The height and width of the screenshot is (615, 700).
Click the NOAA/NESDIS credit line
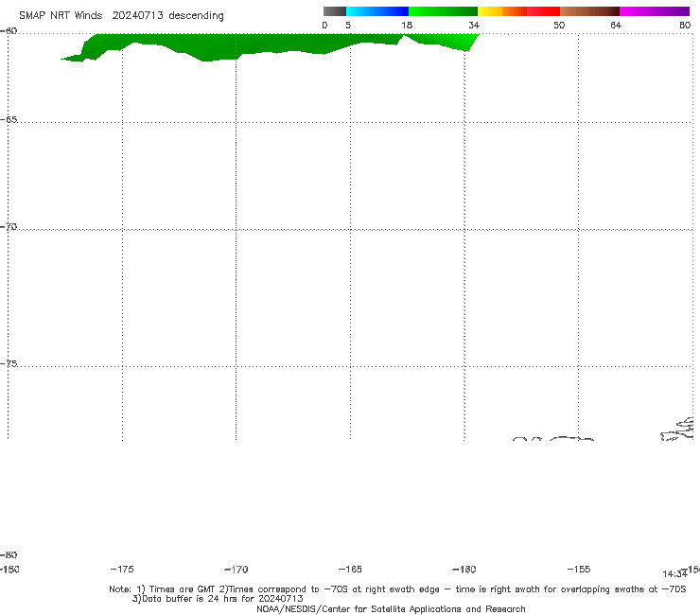(391, 608)
